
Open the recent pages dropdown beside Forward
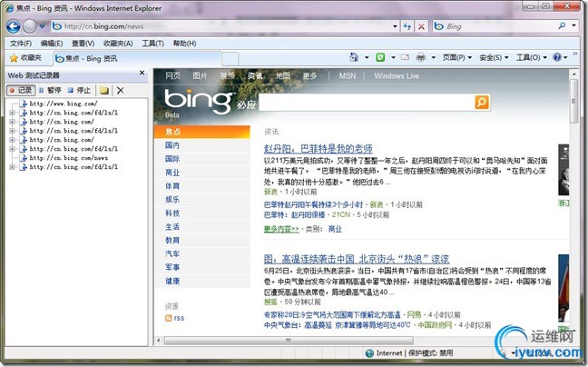(x=42, y=26)
